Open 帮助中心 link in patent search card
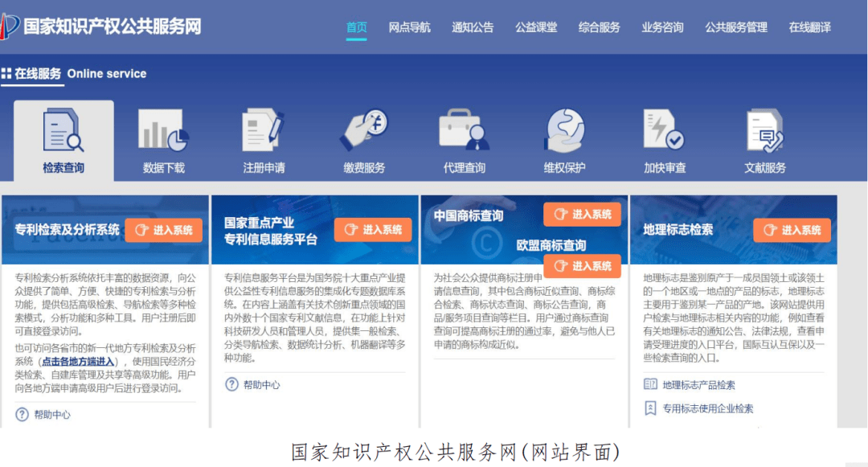 (x=52, y=415)
